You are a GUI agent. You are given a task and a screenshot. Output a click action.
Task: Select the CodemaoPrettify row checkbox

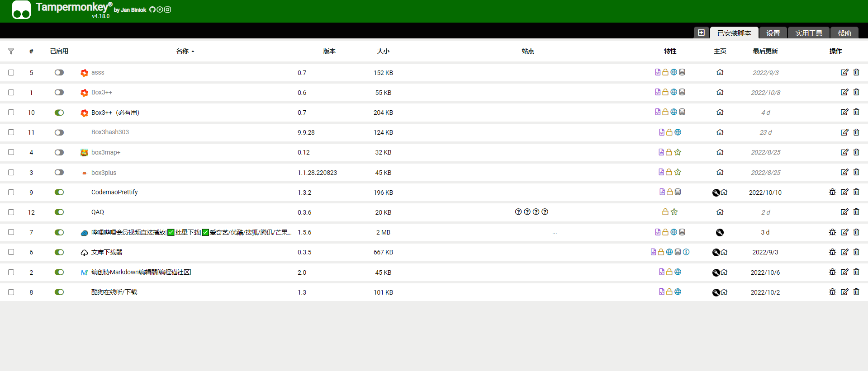click(x=11, y=193)
